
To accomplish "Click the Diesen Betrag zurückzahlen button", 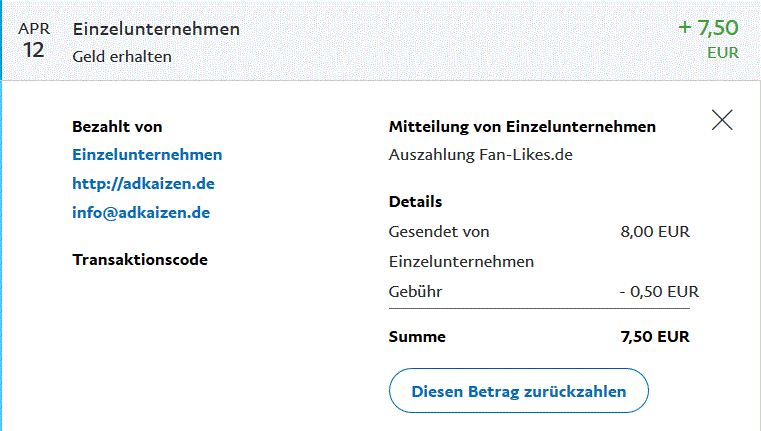I will tap(518, 391).
